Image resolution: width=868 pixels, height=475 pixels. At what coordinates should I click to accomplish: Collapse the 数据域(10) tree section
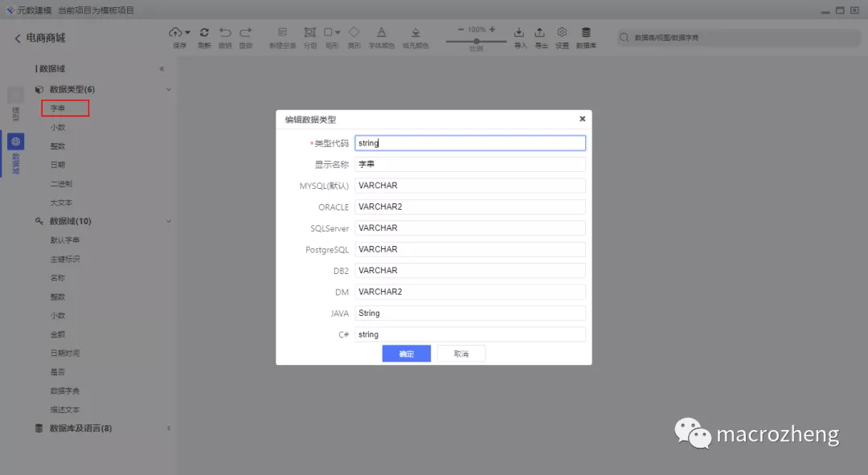[169, 221]
